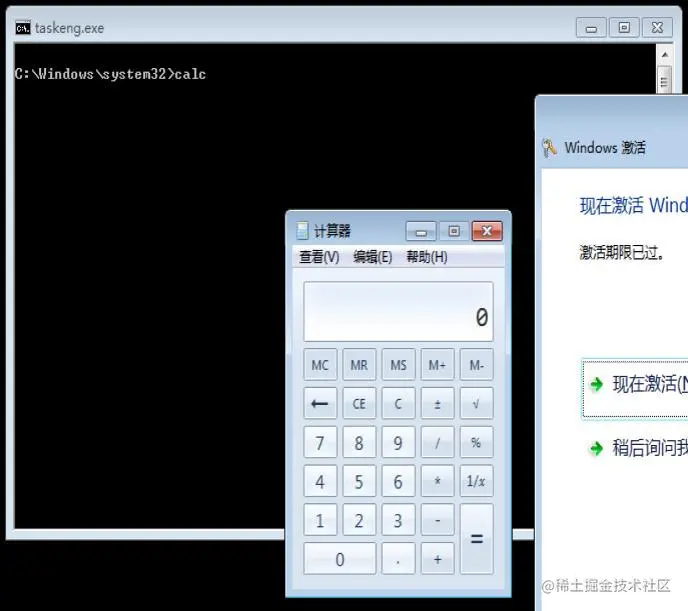Click the taskeng.exe console title icon
This screenshot has height=611, width=688.
point(23,28)
